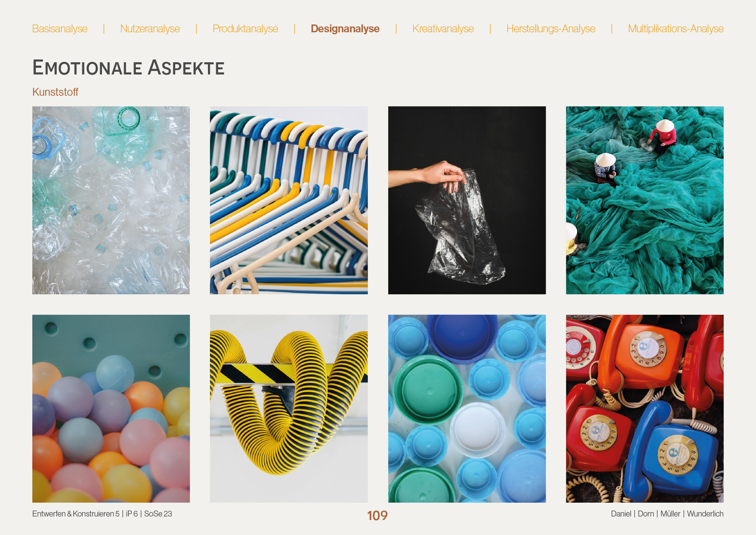The width and height of the screenshot is (756, 535).
Task: Select the rotary telephones image
Action: tap(645, 409)
